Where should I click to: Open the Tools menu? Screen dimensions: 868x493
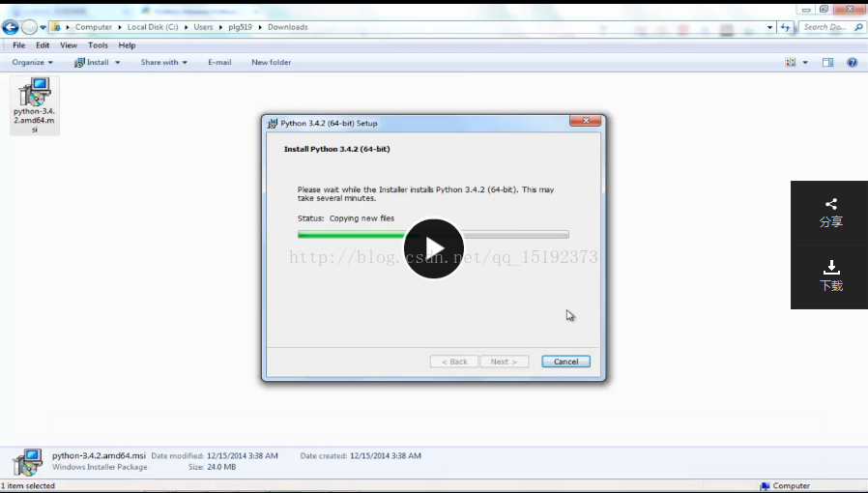(98, 45)
